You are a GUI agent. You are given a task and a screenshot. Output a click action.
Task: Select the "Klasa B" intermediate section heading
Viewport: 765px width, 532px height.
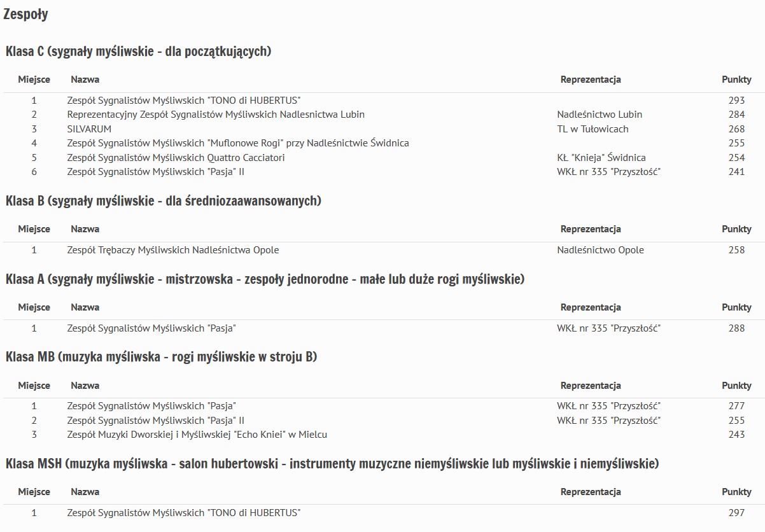(x=163, y=201)
